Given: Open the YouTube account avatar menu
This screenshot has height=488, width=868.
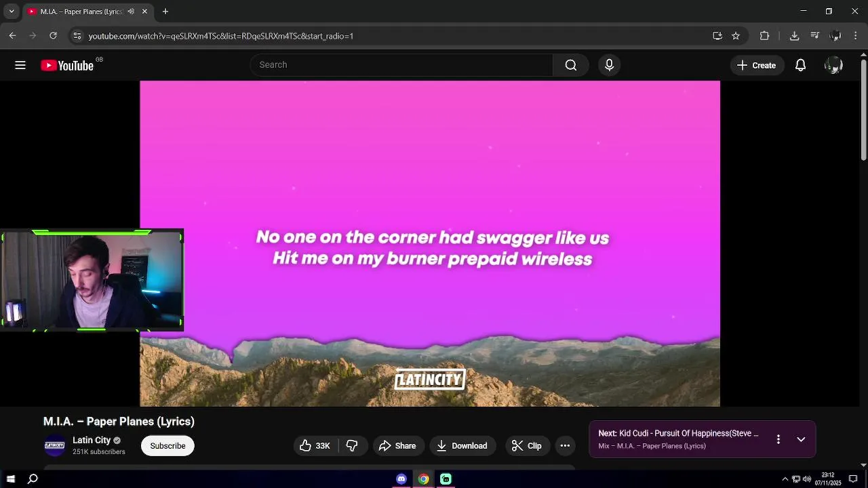Looking at the screenshot, I should pos(833,65).
